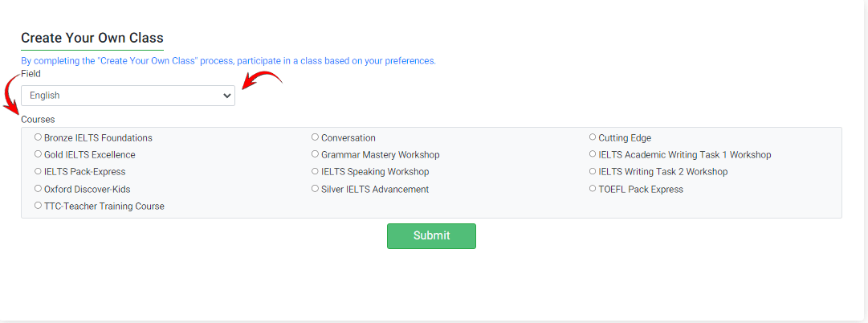The width and height of the screenshot is (868, 323).
Task: Select IELTS Academic Writing Task 1 Workshop
Action: 593,154
